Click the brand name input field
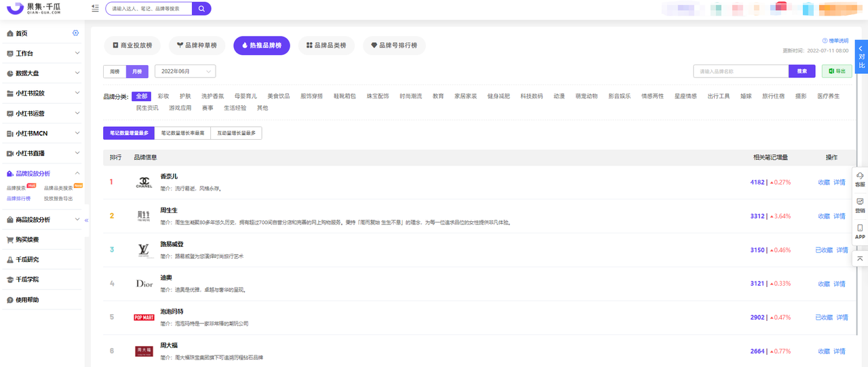868x367 pixels. click(x=741, y=71)
